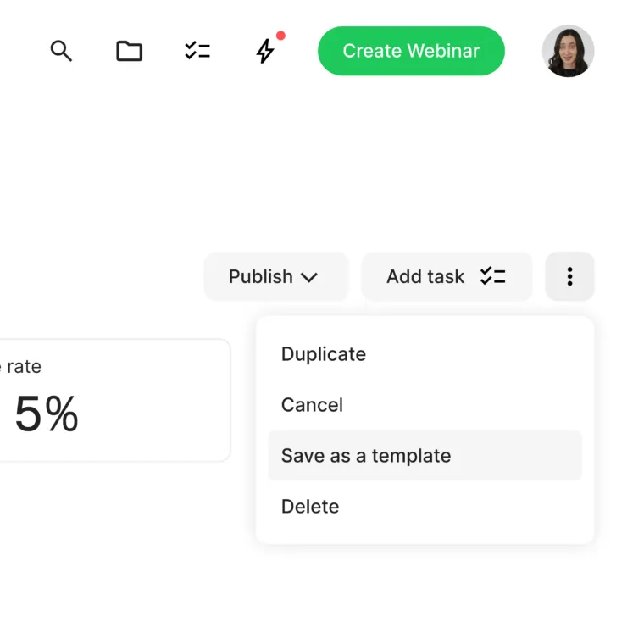
Task: Toggle the three-dot more options menu
Action: (x=569, y=276)
